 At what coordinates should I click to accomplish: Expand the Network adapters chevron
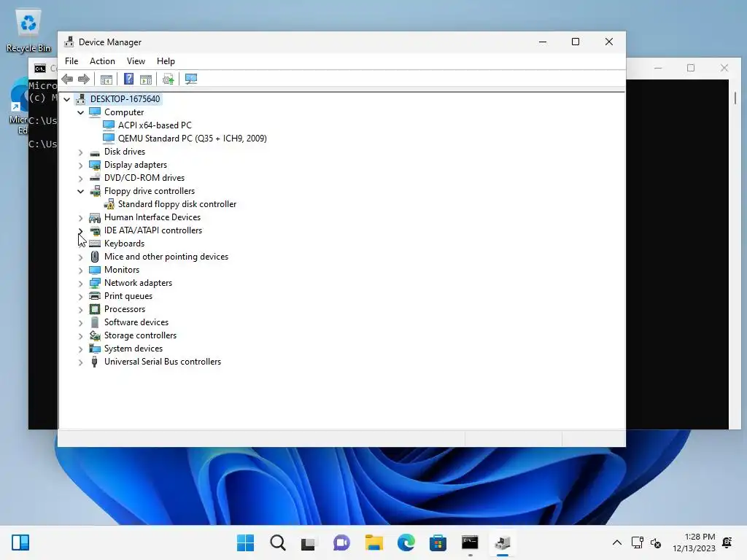[x=80, y=284]
